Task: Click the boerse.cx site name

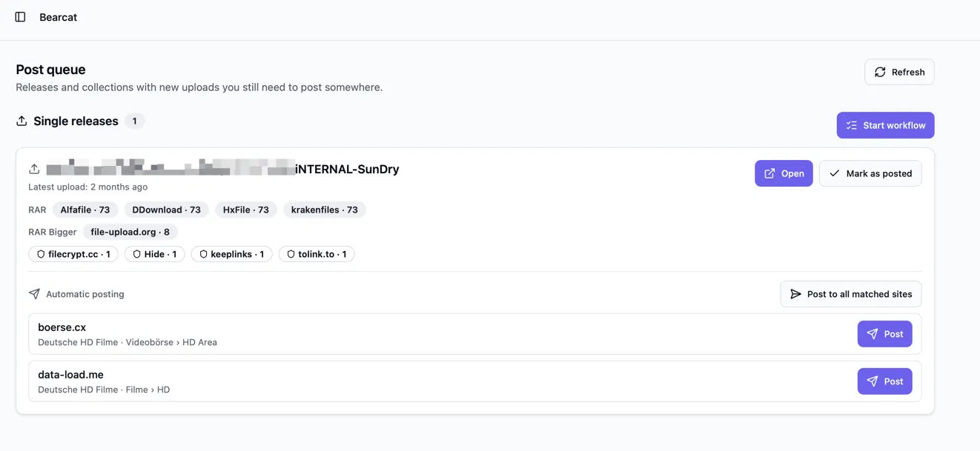Action: pos(62,327)
